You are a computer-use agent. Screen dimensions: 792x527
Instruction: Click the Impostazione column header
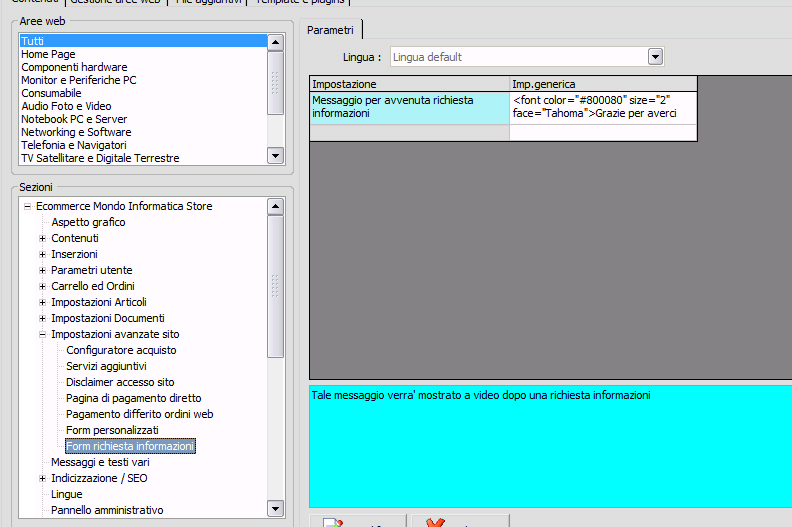(410, 84)
